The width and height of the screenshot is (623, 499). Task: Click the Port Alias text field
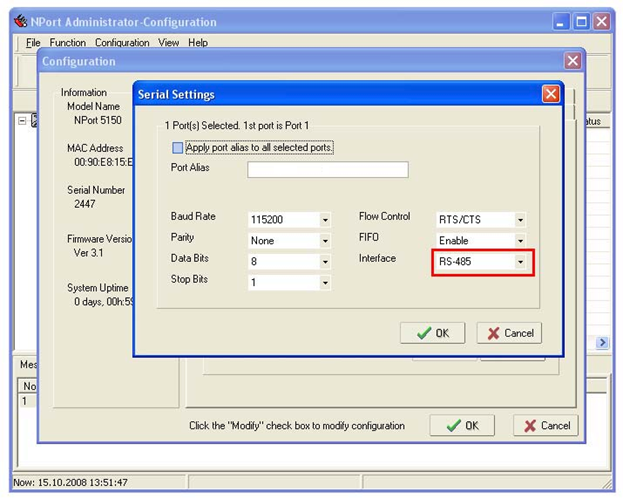click(x=327, y=170)
